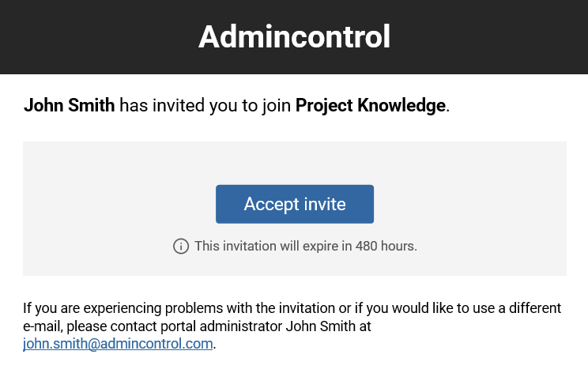The height and width of the screenshot is (377, 588).
Task: Select the bold John Smith name in the headline
Action: click(x=69, y=105)
